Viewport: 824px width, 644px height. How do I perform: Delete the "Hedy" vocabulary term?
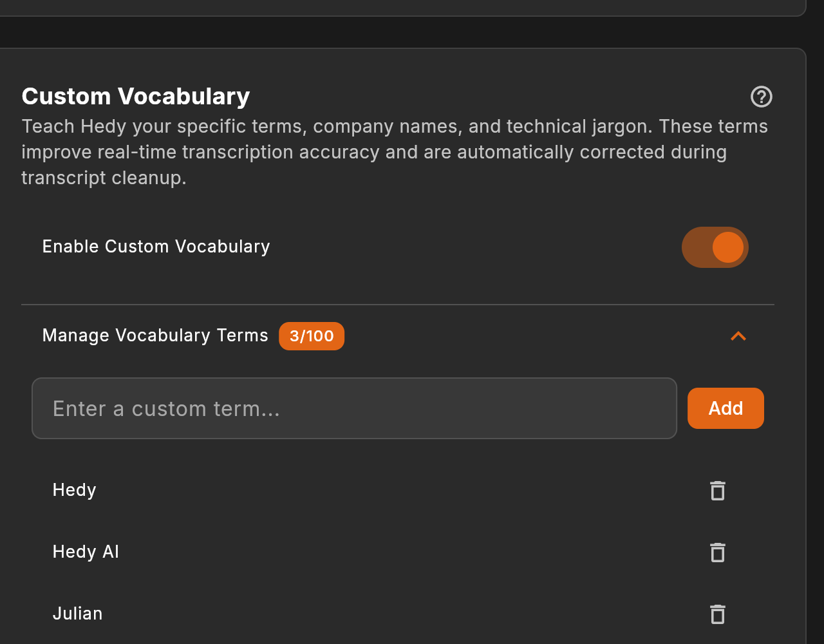coord(717,490)
